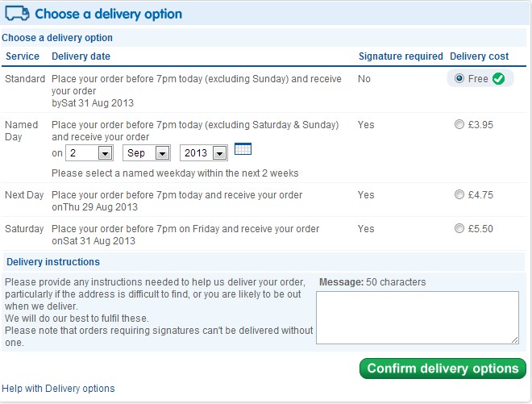Expand the month dropdown showing Sep
The width and height of the screenshot is (532, 404).
coord(147,152)
